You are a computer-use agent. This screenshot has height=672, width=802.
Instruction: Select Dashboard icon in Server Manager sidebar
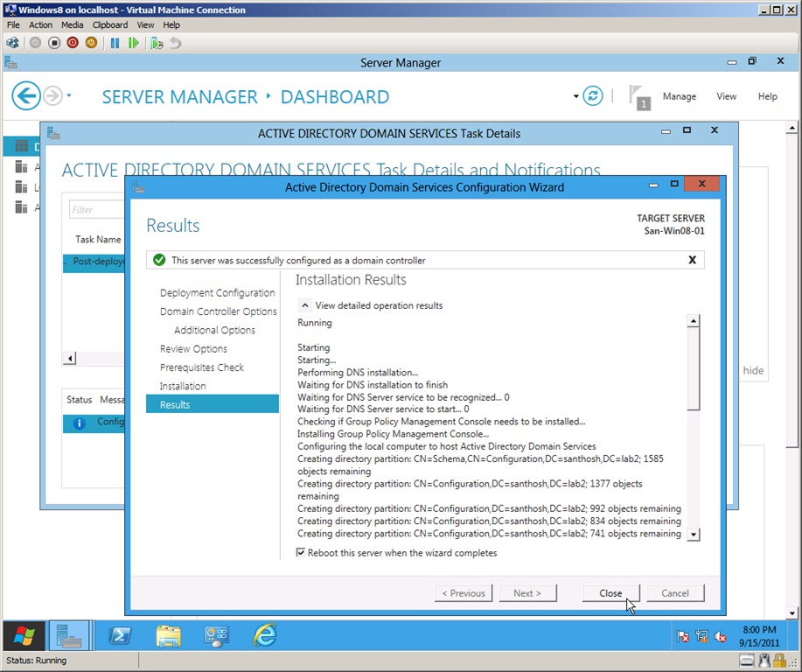point(22,147)
